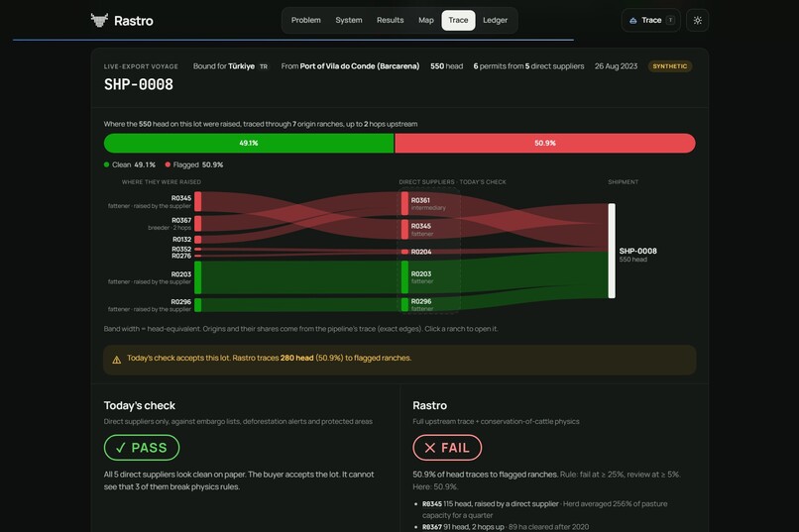Toggle the light/dark theme sun icon
The height and width of the screenshot is (532, 799).
[x=697, y=21]
